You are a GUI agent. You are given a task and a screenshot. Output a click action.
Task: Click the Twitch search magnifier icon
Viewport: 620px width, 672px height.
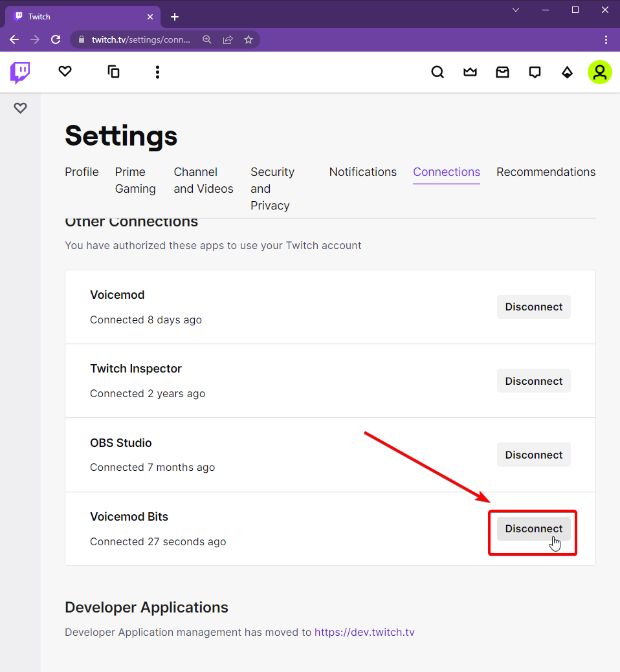(437, 72)
